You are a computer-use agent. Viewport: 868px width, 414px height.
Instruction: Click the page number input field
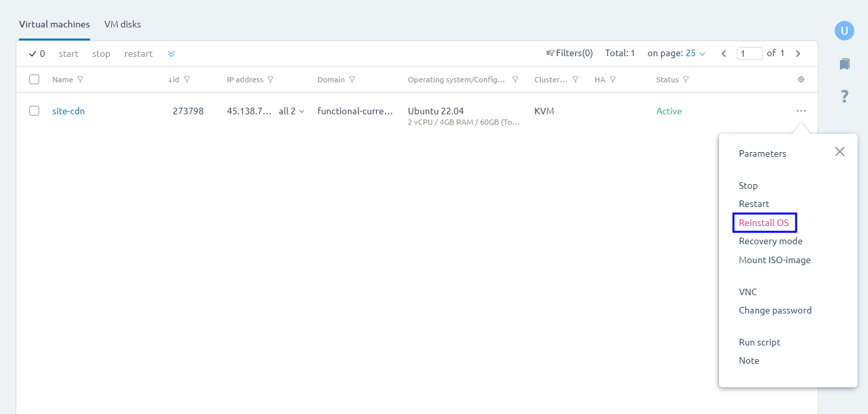749,54
